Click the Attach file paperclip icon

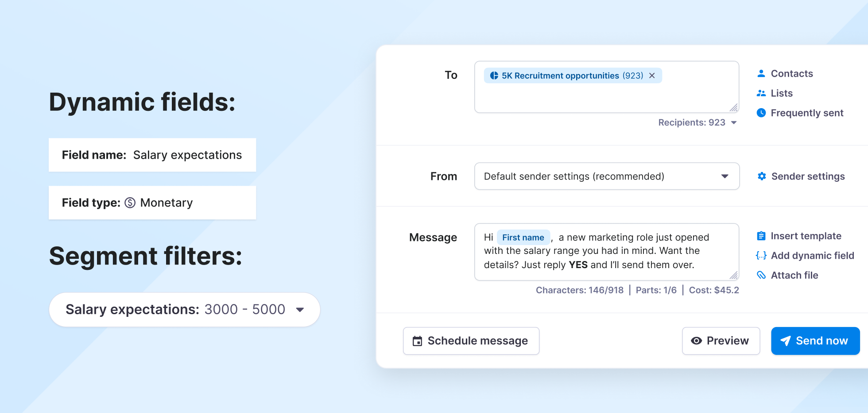(x=761, y=275)
